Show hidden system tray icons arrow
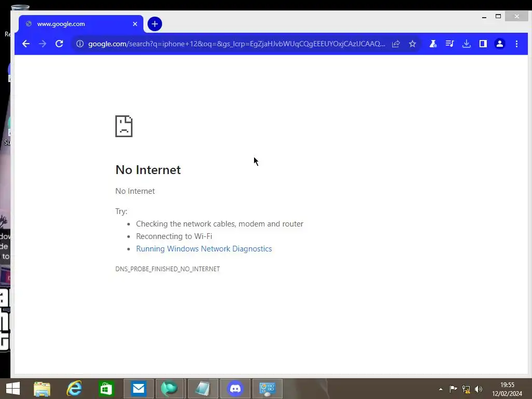The width and height of the screenshot is (532, 399). click(441, 389)
